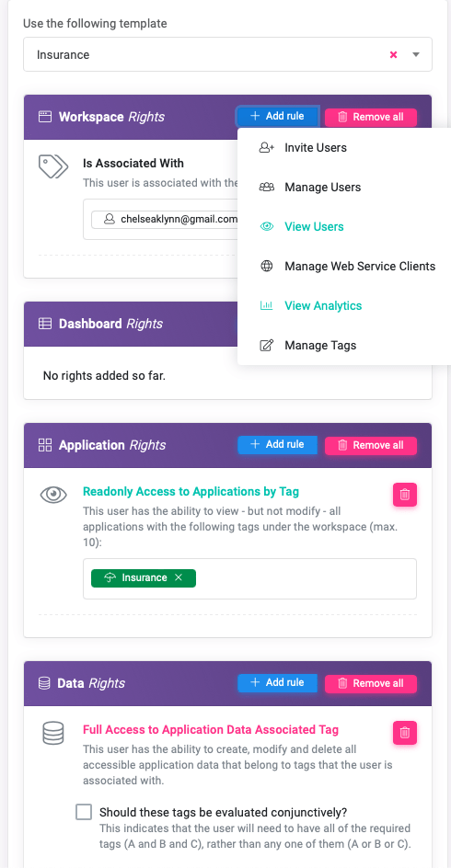Remove the Insurance tag chip
Image resolution: width=451 pixels, height=868 pixels.
point(179,577)
